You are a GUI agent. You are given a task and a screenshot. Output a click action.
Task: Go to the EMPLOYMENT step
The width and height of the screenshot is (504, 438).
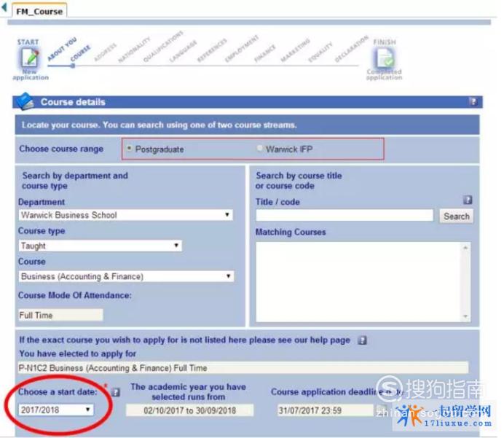[x=242, y=49]
